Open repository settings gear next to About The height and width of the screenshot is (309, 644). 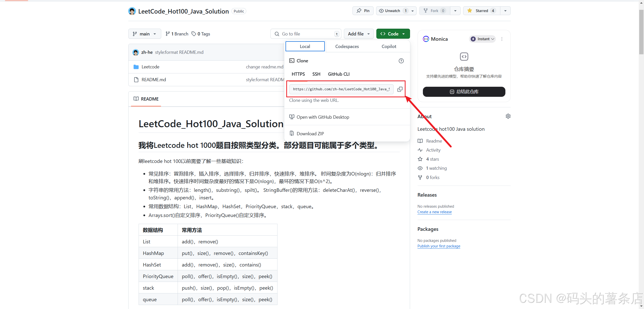(508, 116)
